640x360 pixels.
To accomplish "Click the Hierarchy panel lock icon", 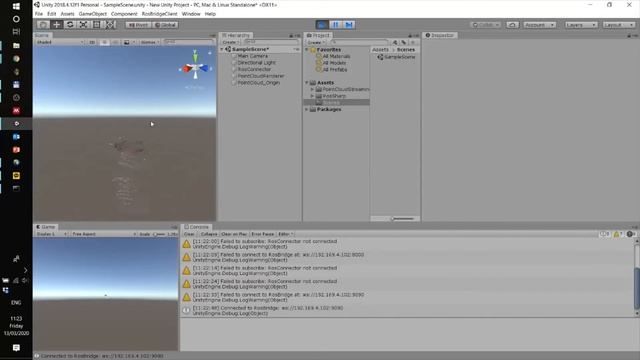I will pyautogui.click(x=291, y=36).
